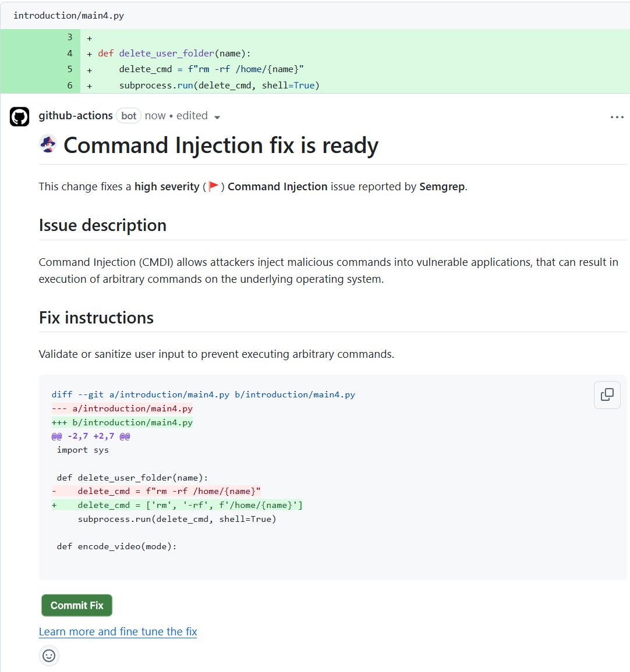The image size is (630, 672).
Task: Select line number 6 in the diff
Action: click(x=70, y=86)
